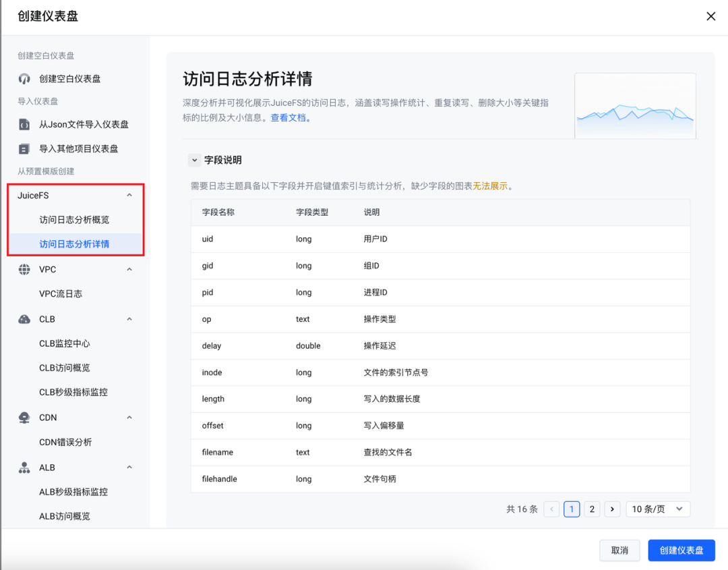
Task: Click the CDN icon in sidebar
Action: click(24, 418)
